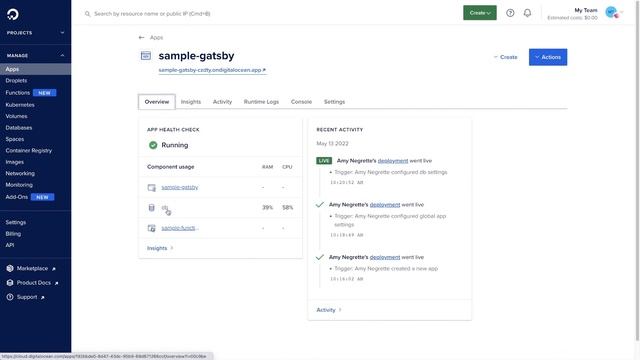Viewport: 640px width, 360px height.
Task: Click the green Running status checkmark
Action: click(x=153, y=145)
